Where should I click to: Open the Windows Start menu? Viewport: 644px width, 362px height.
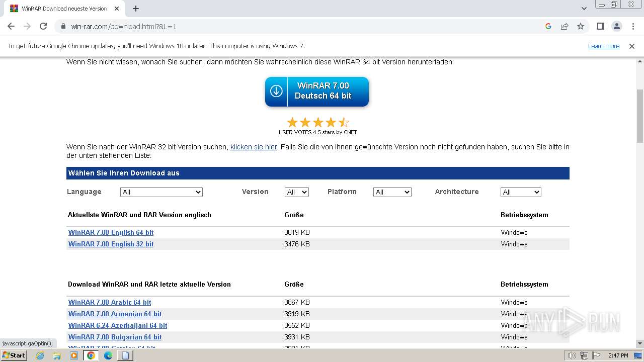coord(14,355)
